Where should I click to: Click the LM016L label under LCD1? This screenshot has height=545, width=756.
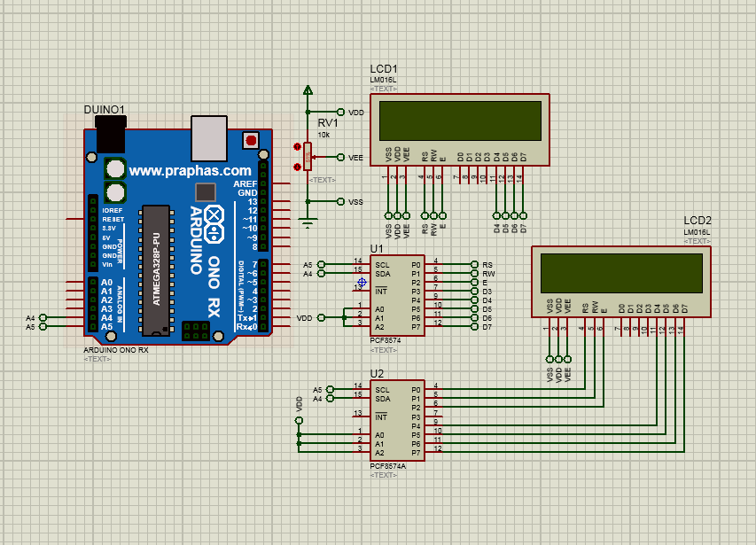383,80
